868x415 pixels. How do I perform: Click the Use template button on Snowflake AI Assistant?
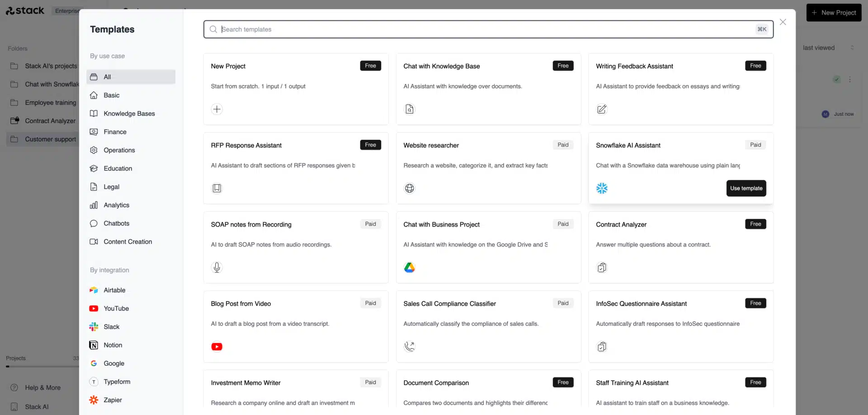click(746, 188)
